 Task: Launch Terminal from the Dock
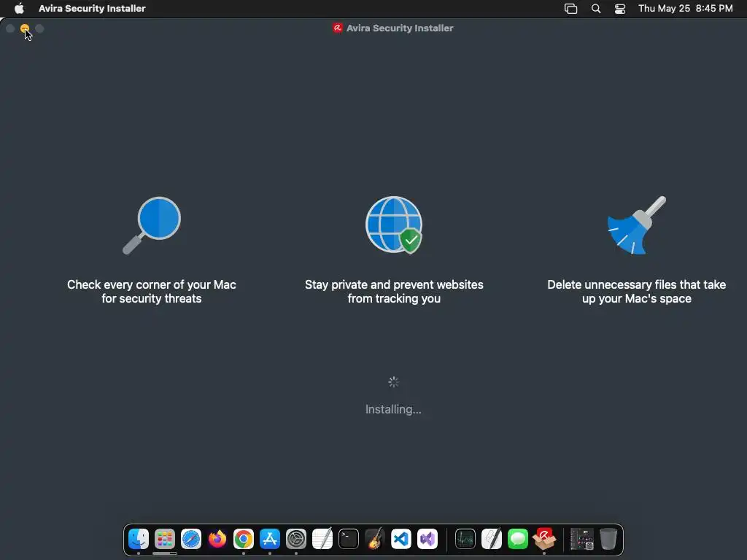pyautogui.click(x=348, y=539)
